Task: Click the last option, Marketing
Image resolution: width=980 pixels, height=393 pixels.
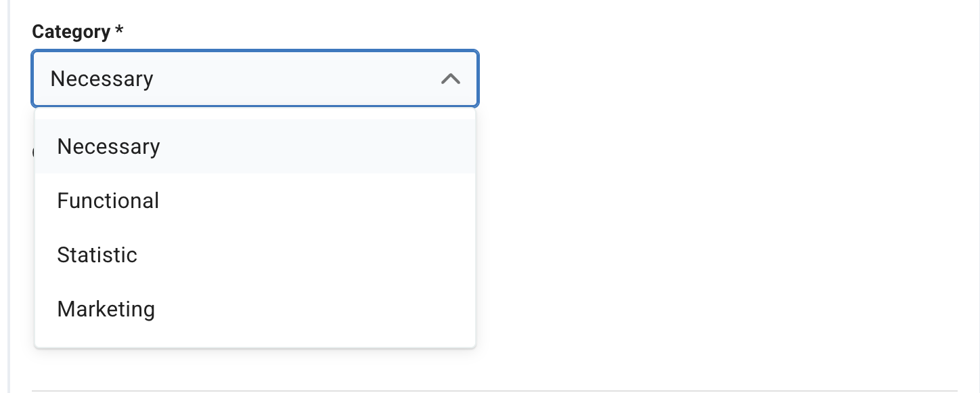Action: [x=106, y=309]
